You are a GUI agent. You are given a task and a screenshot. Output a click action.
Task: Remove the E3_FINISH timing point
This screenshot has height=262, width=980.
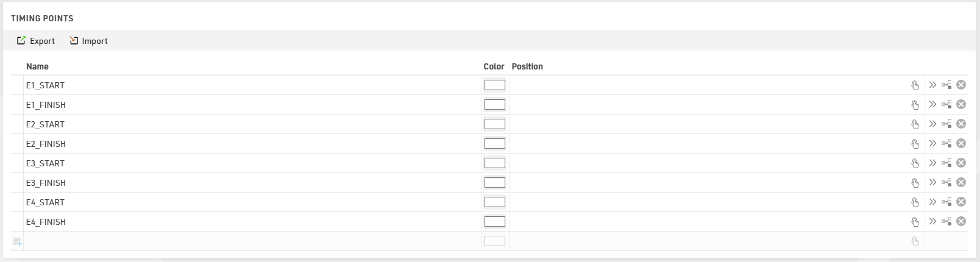pos(961,183)
